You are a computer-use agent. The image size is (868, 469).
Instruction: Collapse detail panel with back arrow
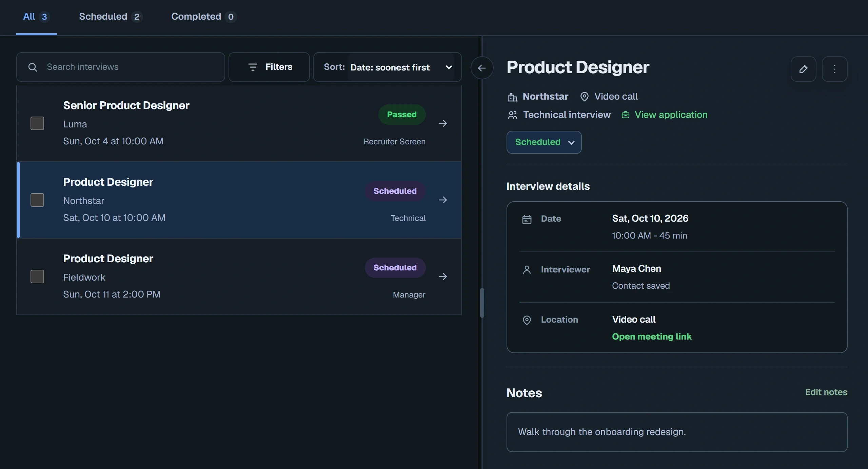(481, 68)
